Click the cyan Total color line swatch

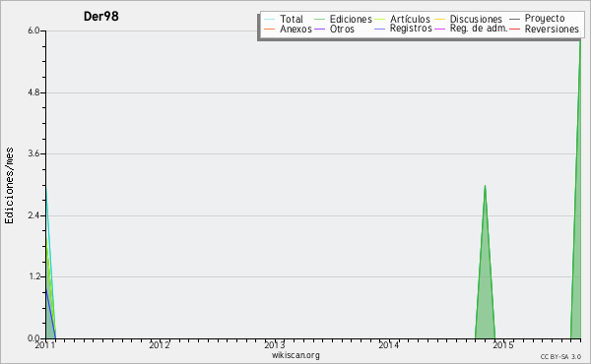269,20
